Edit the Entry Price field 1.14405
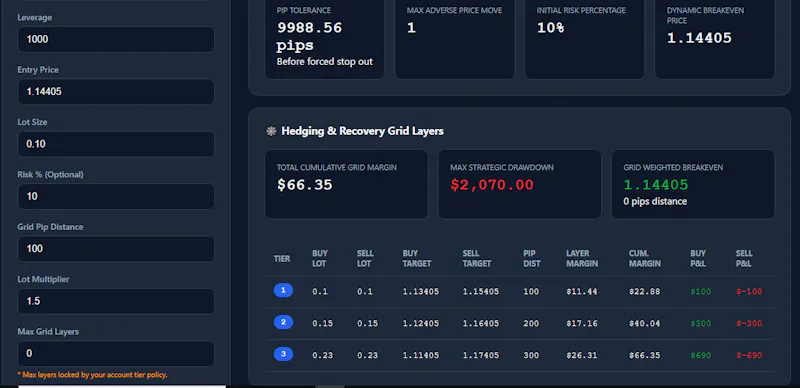 [116, 91]
